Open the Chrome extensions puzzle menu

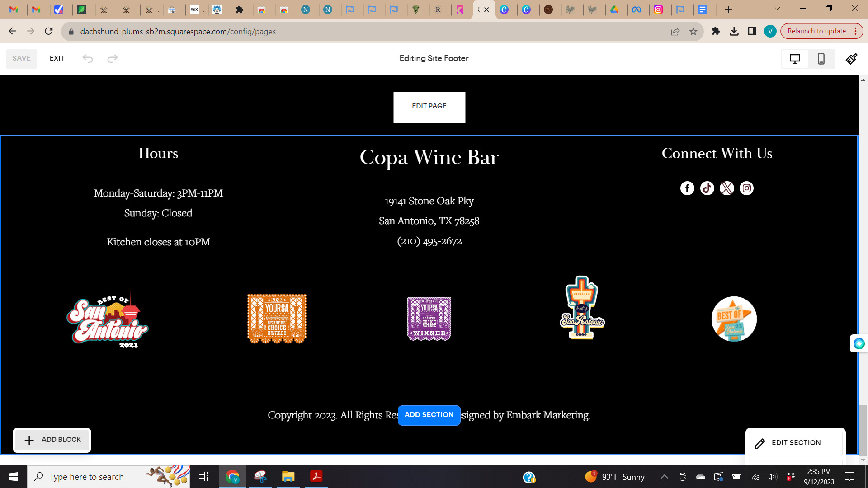[x=716, y=31]
